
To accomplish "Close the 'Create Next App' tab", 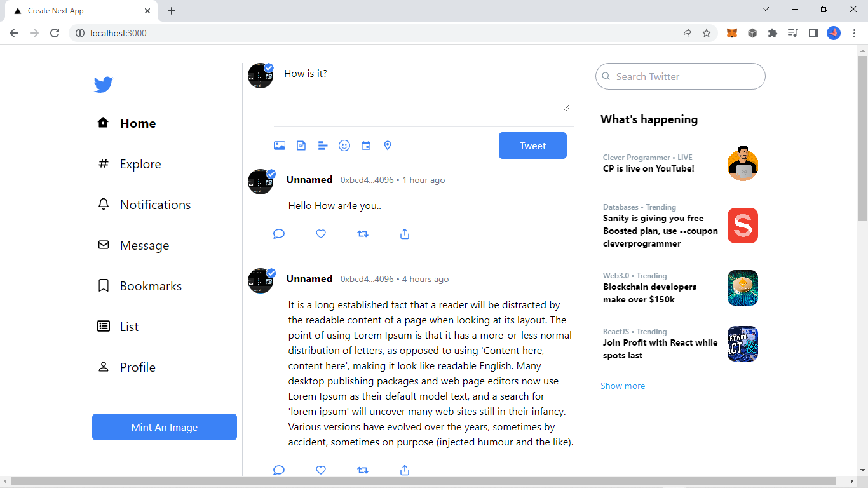I will tap(147, 11).
